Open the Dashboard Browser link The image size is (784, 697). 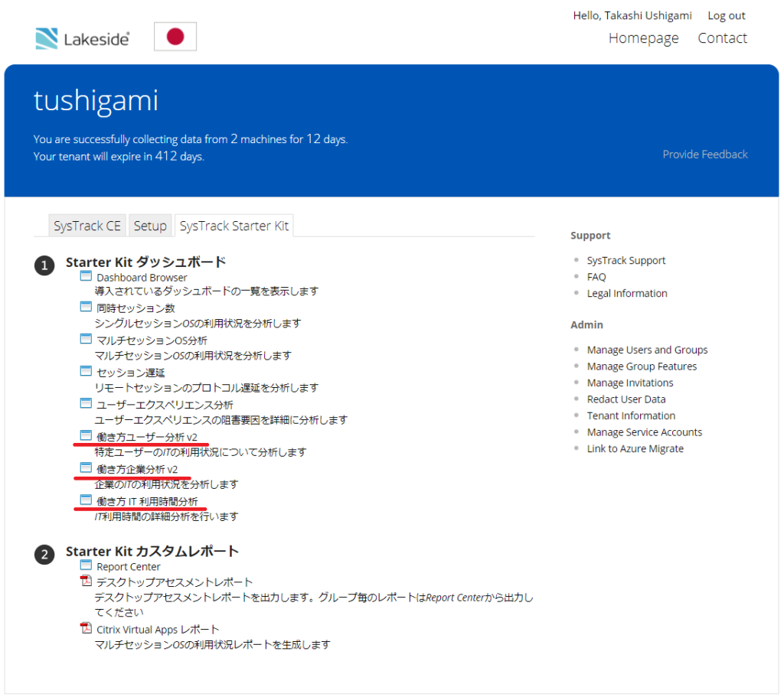[142, 277]
